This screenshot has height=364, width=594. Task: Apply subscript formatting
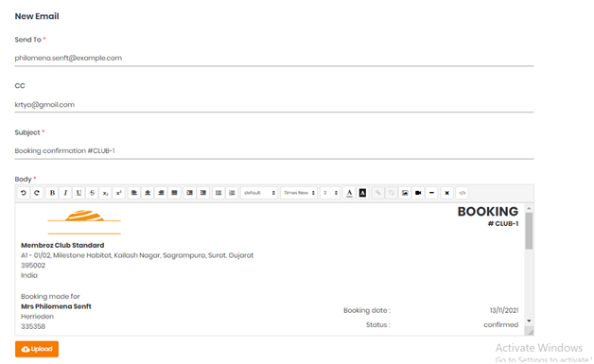tap(105, 193)
